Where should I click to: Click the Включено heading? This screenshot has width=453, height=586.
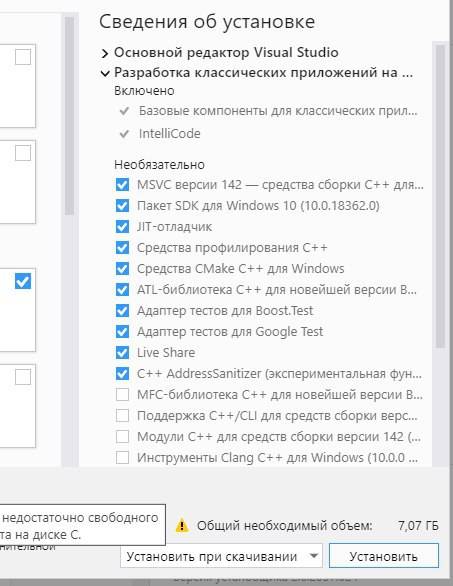click(144, 91)
